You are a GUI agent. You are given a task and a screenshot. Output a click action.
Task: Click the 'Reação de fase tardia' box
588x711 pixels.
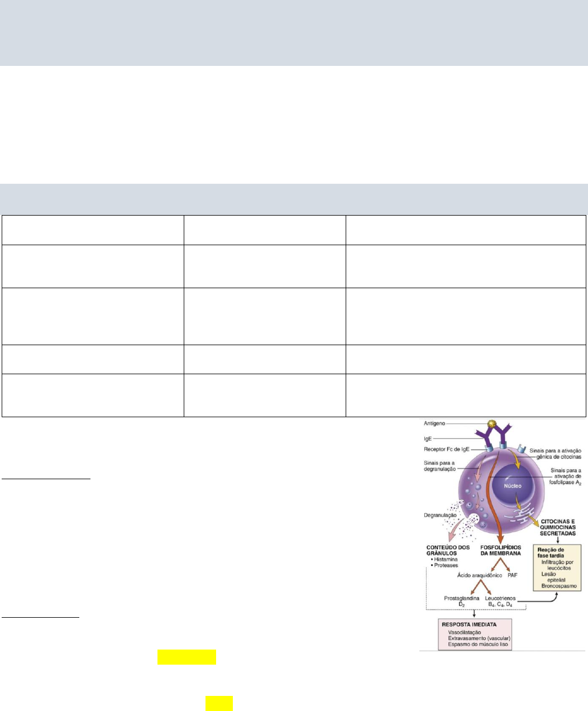point(558,567)
